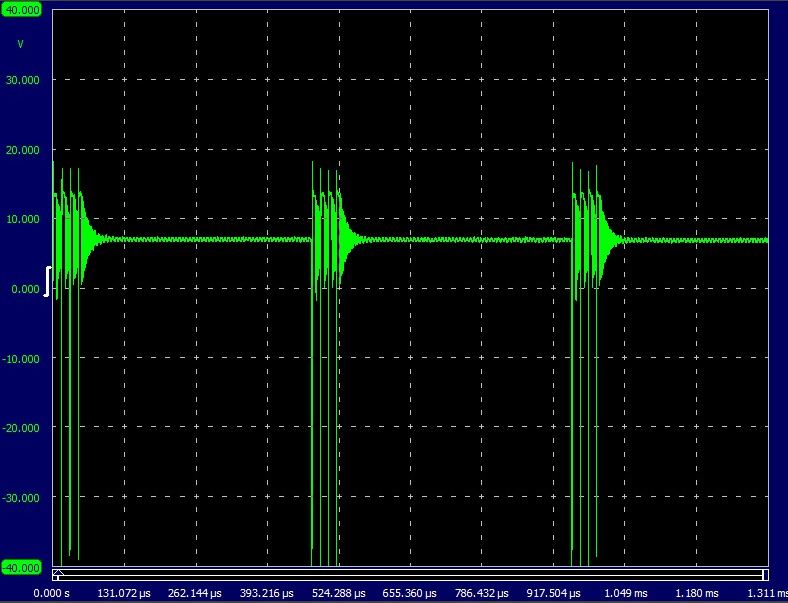Click the 1.180 ms time axis label
This screenshot has height=603, width=788.
[697, 593]
